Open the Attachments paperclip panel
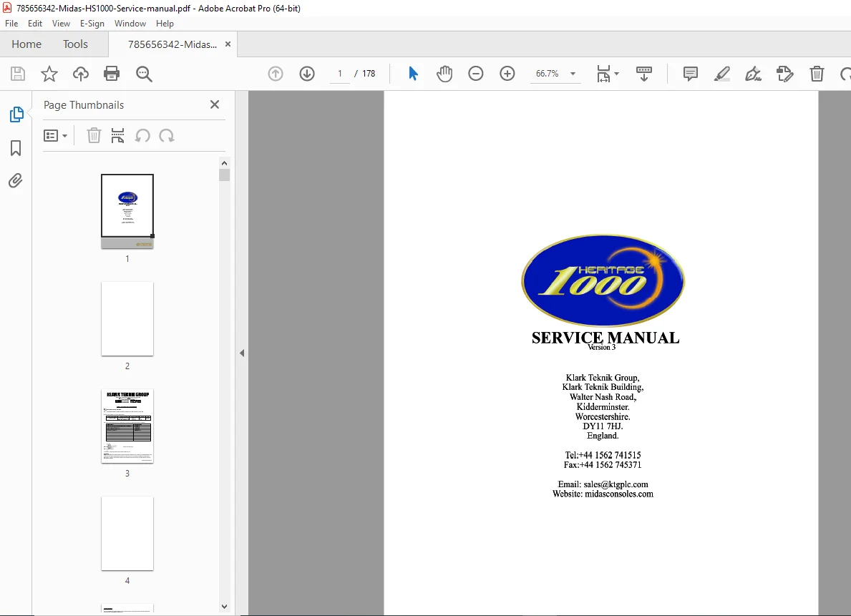Image resolution: width=851 pixels, height=616 pixels. [16, 180]
